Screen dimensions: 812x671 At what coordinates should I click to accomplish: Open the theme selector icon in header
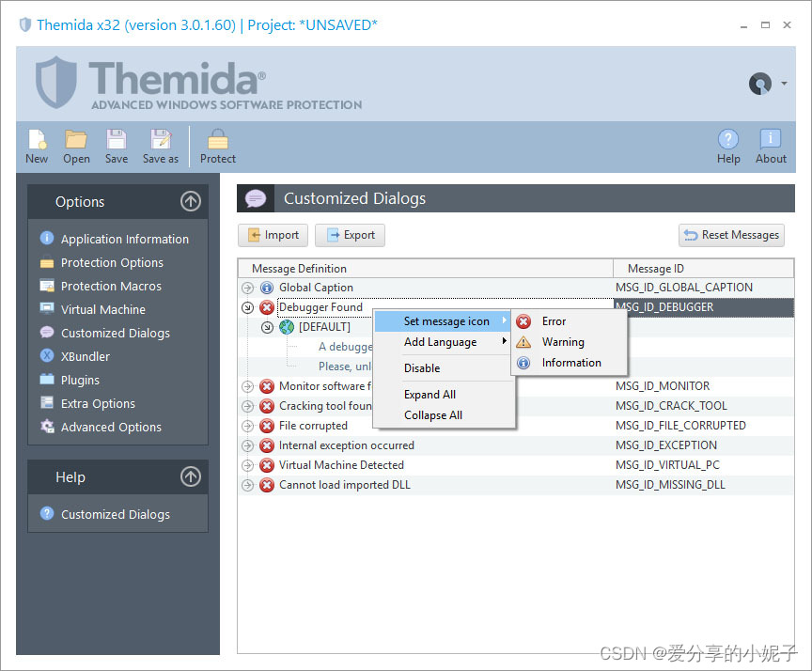pos(760,84)
